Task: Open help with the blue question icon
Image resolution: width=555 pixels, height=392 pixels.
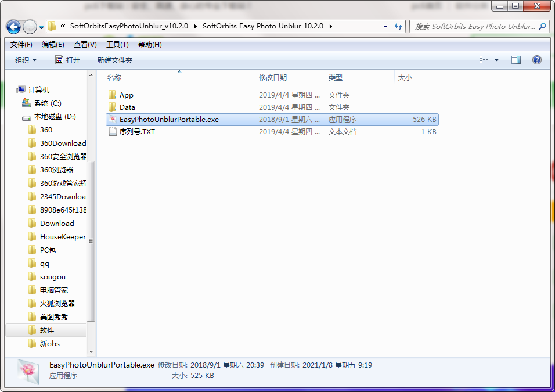Action: 536,60
